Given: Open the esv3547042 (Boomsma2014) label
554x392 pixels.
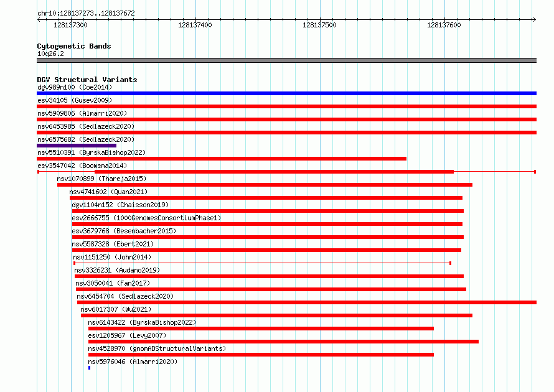Looking at the screenshot, I should (82, 166).
